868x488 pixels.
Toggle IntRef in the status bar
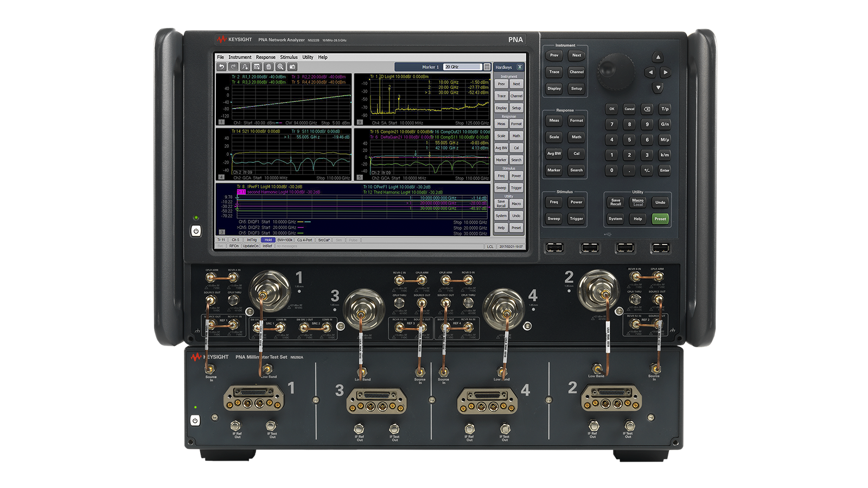267,246
